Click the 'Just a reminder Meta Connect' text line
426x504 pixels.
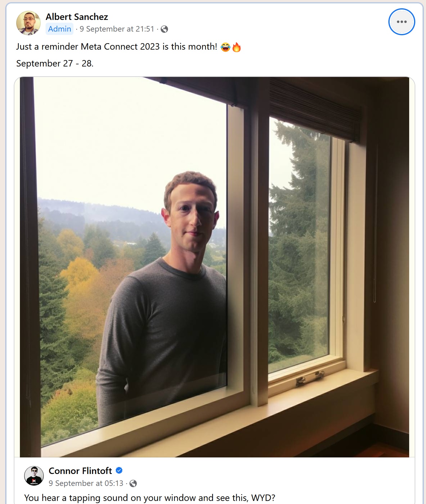pos(117,47)
